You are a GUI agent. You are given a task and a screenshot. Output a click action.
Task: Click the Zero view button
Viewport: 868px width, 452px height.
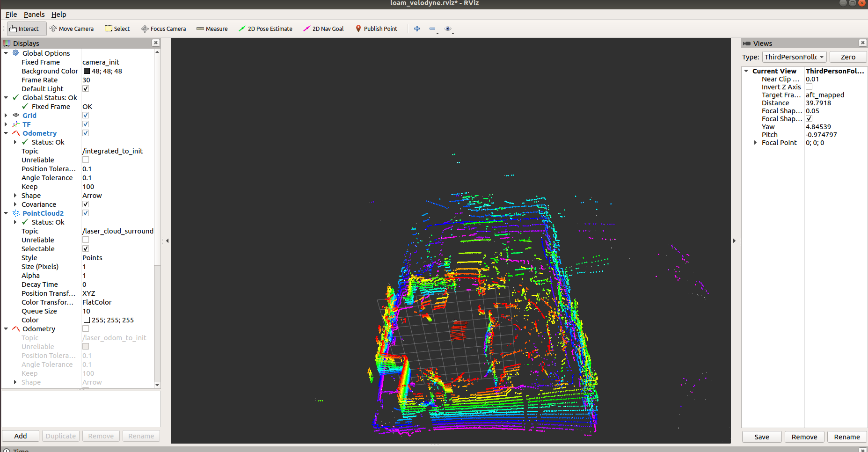coord(848,57)
